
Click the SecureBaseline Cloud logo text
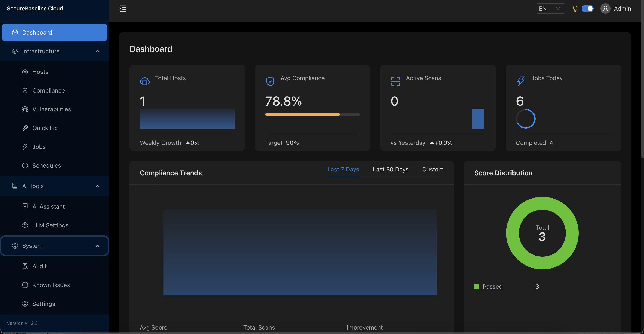click(35, 9)
